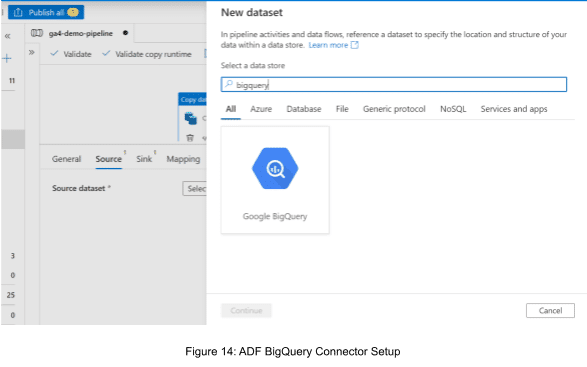Viewport: 587px width, 367px height.
Task: Filter by Database category
Action: pos(304,109)
